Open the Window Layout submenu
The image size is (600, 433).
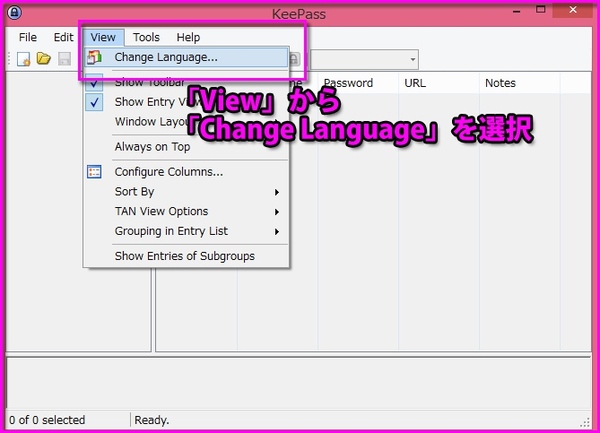186,122
